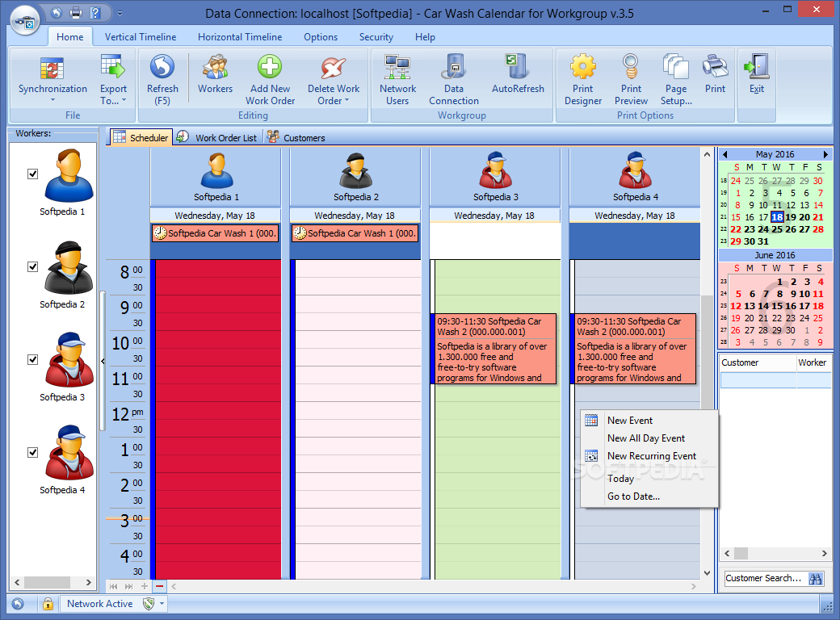The width and height of the screenshot is (840, 620).
Task: Open Print Preview icon
Action: point(631,67)
